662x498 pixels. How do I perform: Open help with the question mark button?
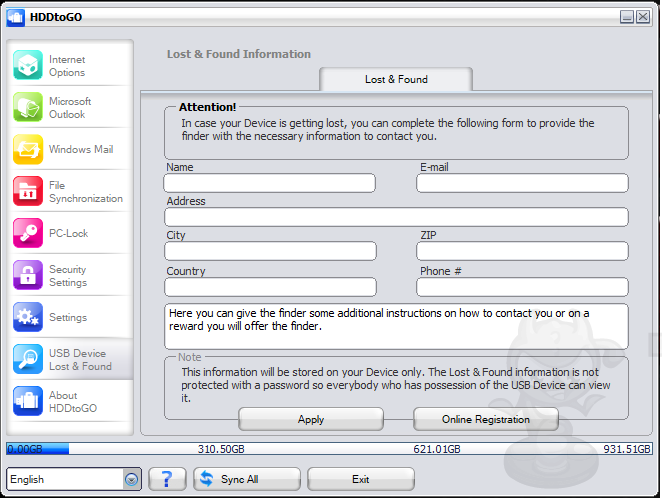click(167, 479)
